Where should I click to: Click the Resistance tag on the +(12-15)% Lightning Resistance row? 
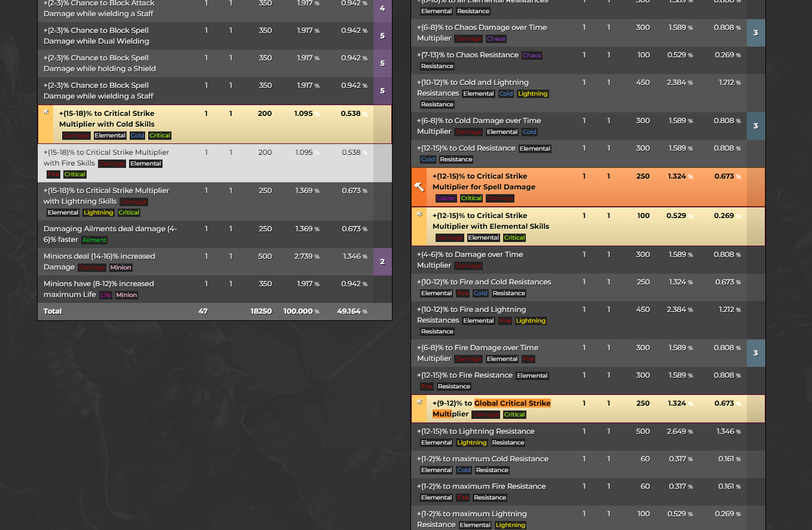tap(508, 443)
